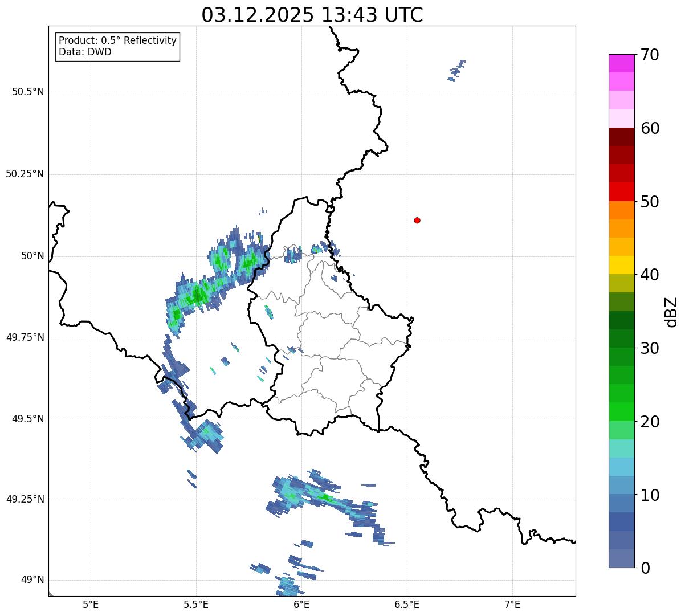Click the 49.75°N latitude label

[x=25, y=337]
